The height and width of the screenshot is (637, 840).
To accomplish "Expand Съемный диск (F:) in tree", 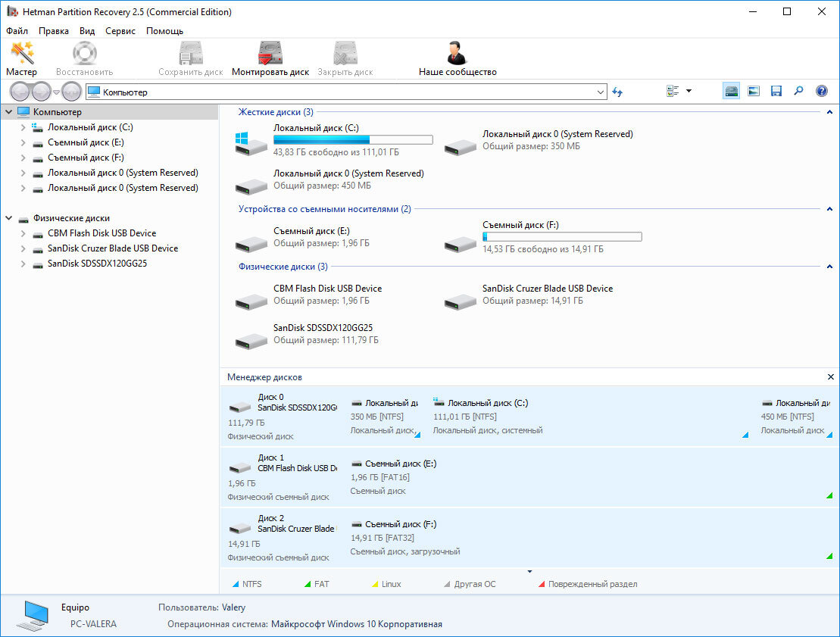I will [23, 158].
